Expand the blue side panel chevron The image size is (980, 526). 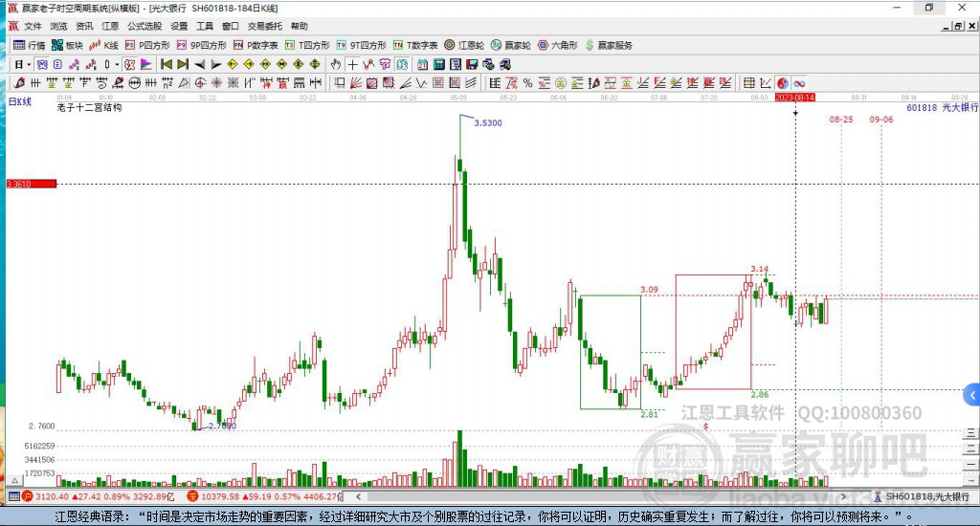[972, 395]
